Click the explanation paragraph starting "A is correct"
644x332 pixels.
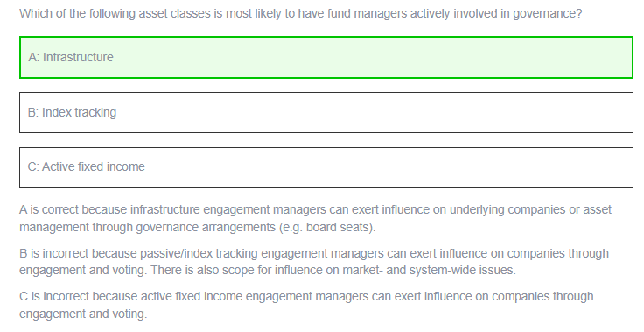(x=315, y=218)
